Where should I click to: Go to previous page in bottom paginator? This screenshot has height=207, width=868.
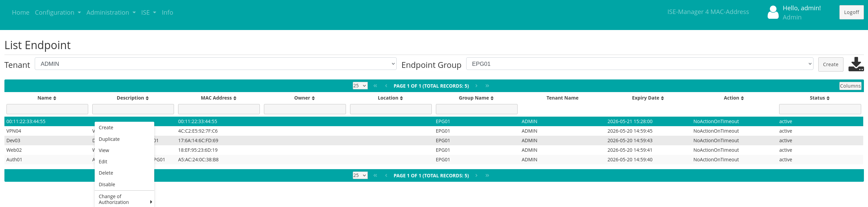(386, 176)
